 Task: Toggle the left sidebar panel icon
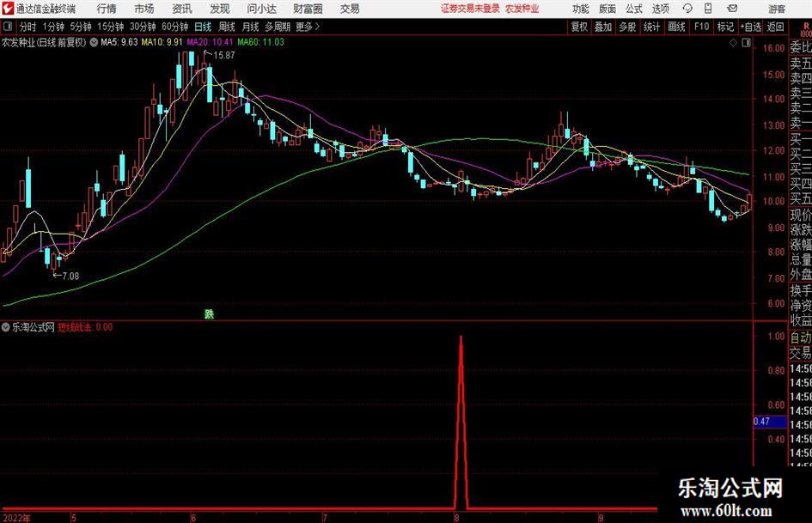click(x=8, y=27)
